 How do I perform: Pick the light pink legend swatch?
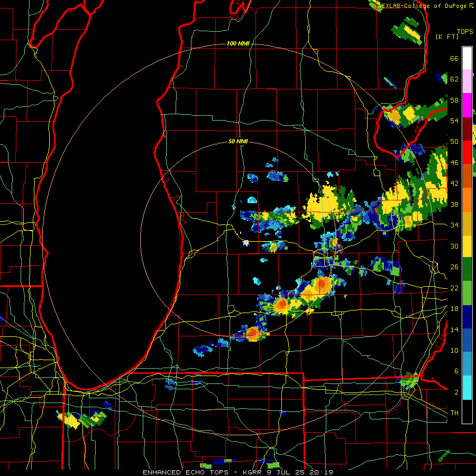467,81
